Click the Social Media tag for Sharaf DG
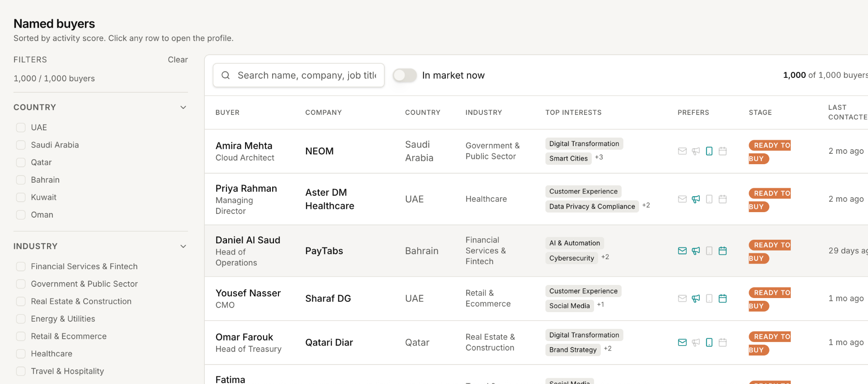Screen dimensions: 868x384 pyautogui.click(x=569, y=306)
